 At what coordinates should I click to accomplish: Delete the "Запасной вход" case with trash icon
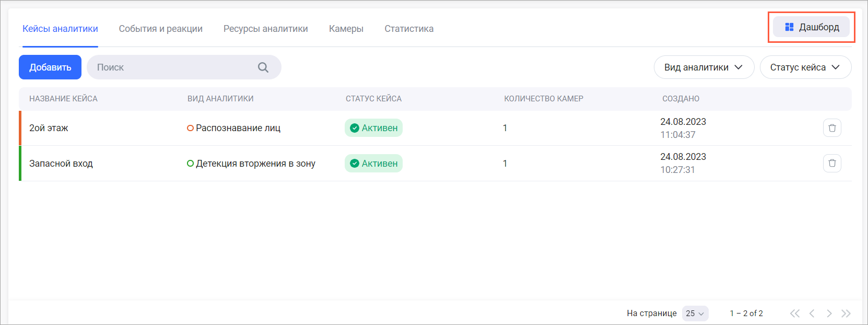tap(832, 164)
